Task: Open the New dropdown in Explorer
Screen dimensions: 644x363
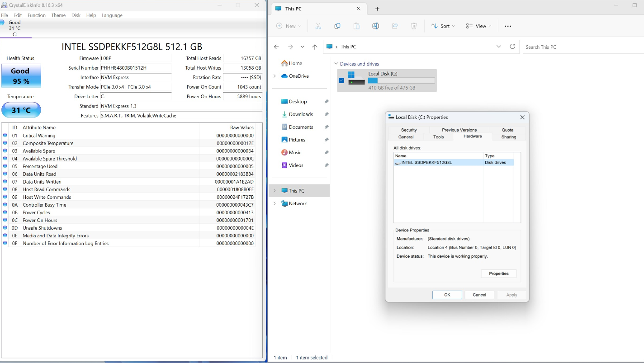Action: [x=289, y=26]
